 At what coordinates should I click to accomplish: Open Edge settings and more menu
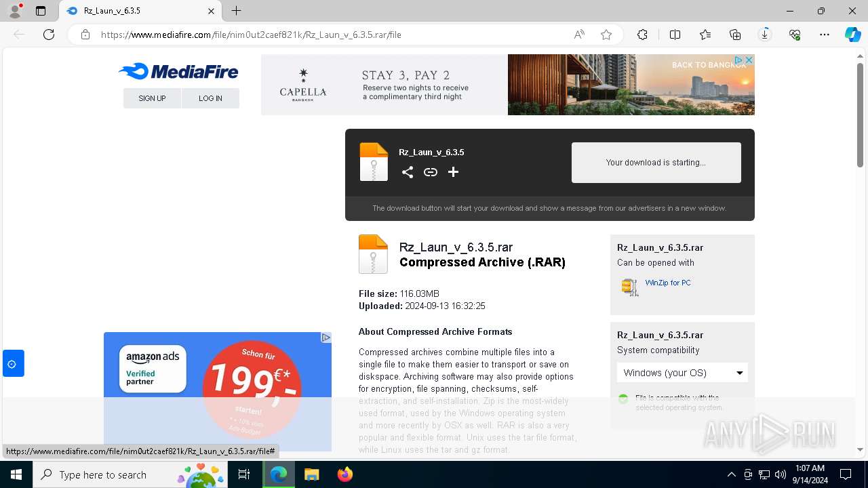pyautogui.click(x=825, y=35)
